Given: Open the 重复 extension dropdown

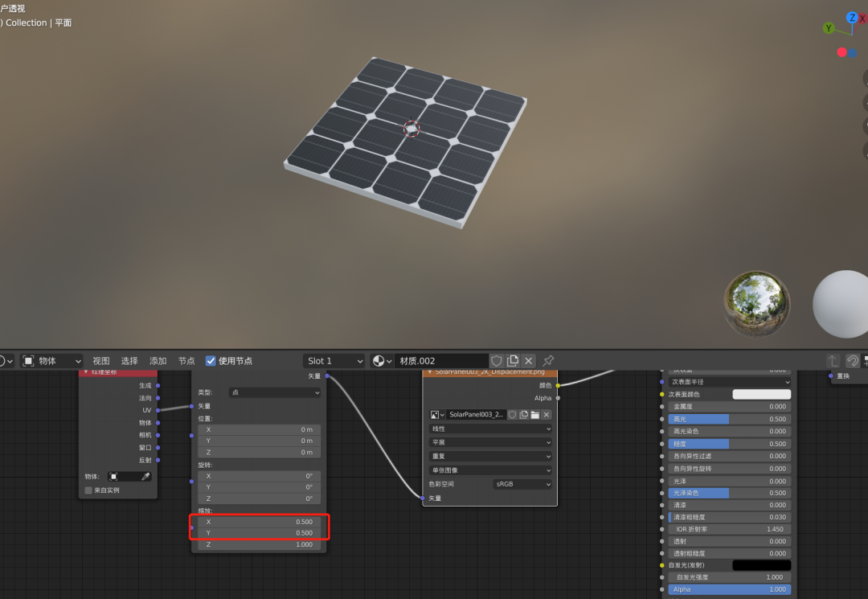Looking at the screenshot, I should pos(490,457).
